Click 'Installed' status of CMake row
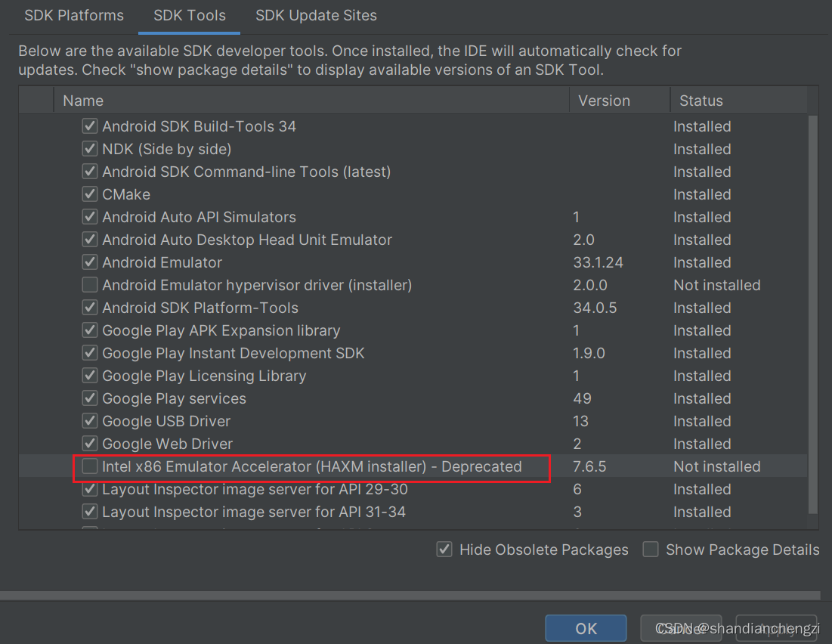 (702, 194)
